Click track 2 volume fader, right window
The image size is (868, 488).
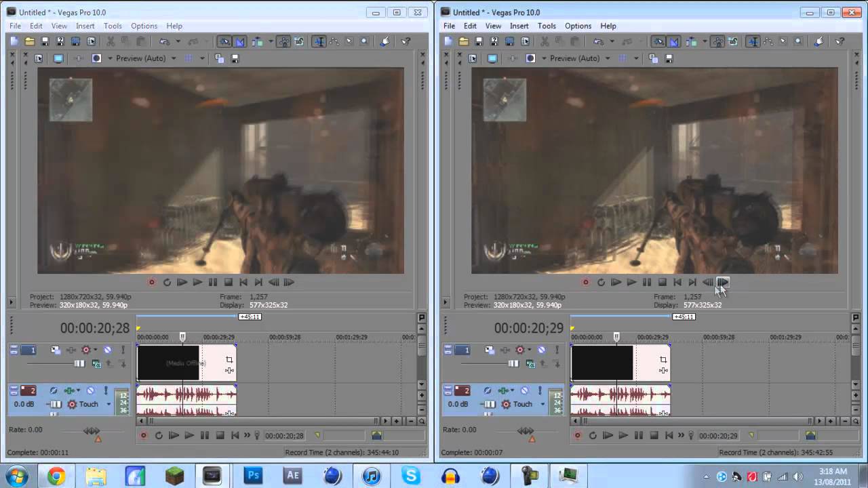[x=489, y=405]
